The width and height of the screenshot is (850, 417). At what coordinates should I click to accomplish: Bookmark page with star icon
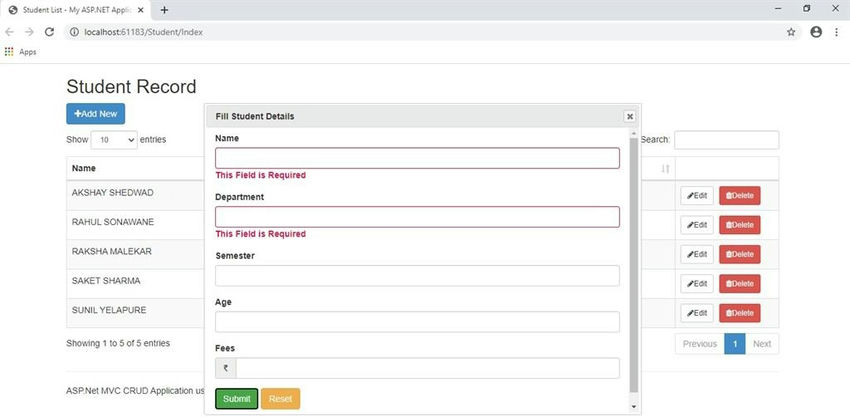[791, 32]
